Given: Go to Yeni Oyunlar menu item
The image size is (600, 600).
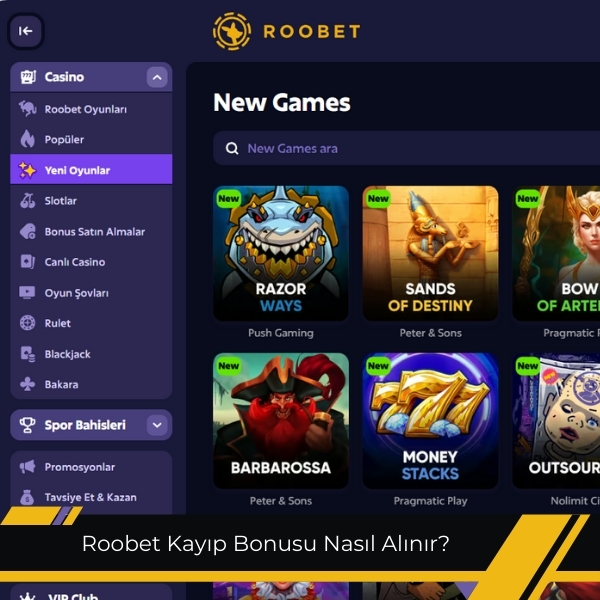Looking at the screenshot, I should [x=91, y=170].
